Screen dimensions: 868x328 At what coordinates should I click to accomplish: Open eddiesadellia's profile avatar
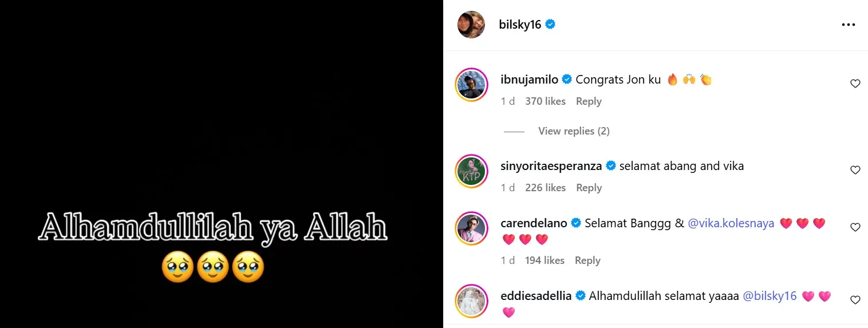click(x=471, y=301)
